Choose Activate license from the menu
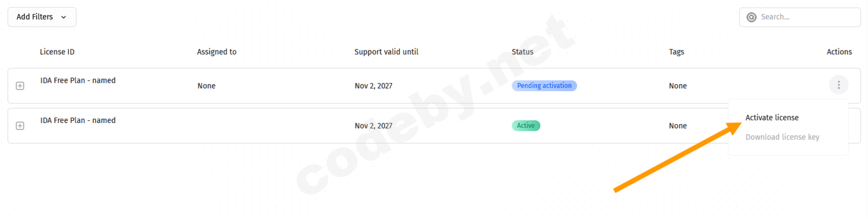This screenshot has height=219, width=868. click(771, 118)
